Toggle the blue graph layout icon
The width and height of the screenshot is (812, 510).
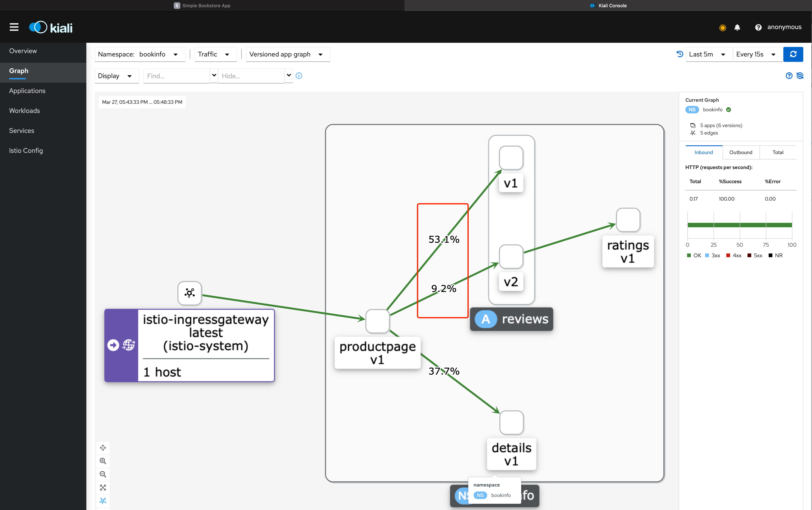[103, 501]
